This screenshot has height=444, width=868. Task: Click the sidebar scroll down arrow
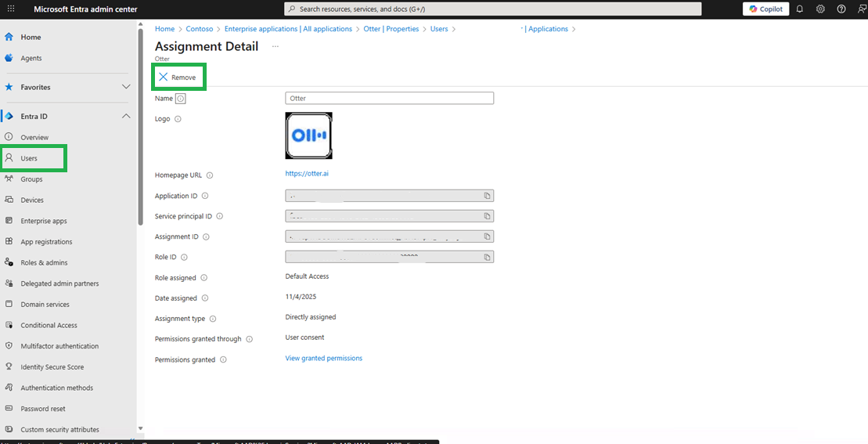[140, 428]
